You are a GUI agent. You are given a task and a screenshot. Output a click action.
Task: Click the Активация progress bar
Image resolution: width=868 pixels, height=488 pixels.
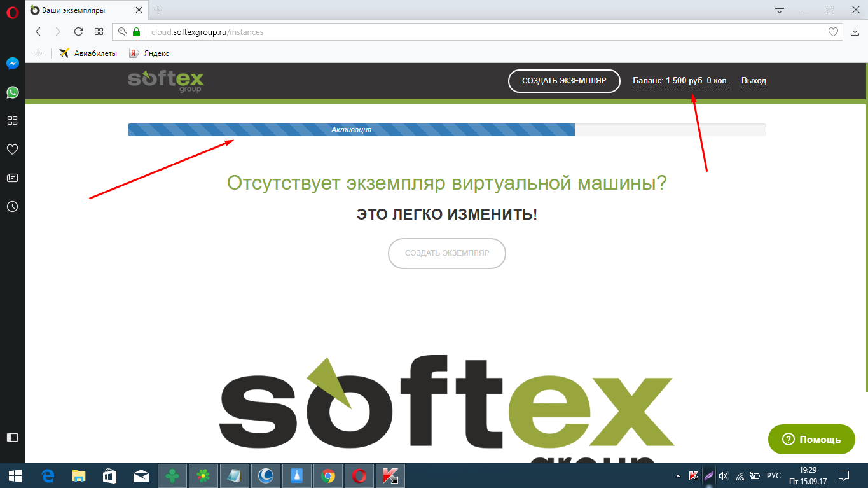[351, 130]
